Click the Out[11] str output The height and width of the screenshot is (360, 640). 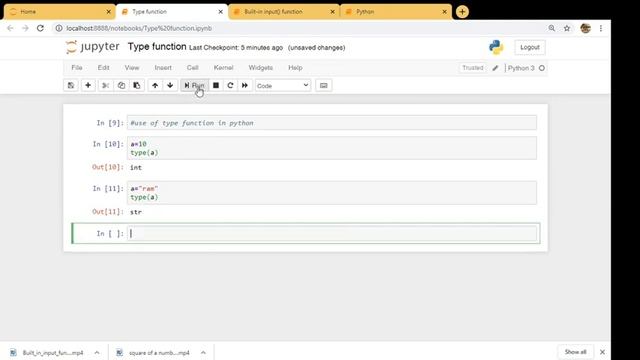pos(136,212)
